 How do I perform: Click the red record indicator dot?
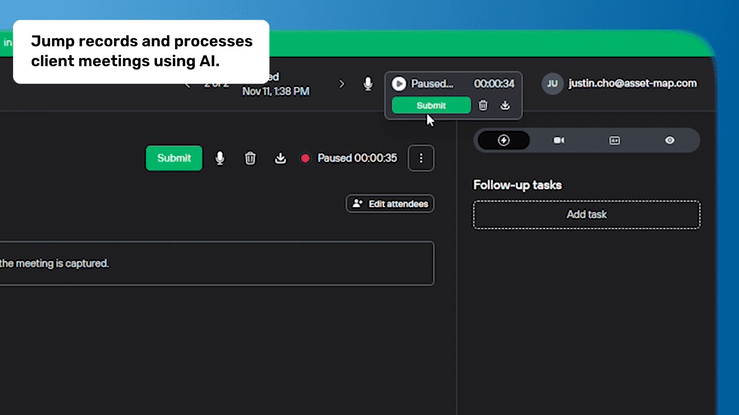click(x=305, y=158)
